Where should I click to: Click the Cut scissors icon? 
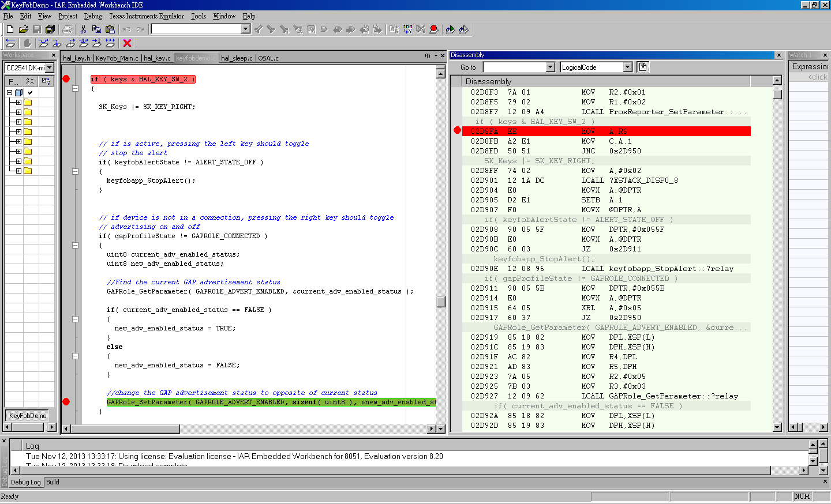coord(83,29)
